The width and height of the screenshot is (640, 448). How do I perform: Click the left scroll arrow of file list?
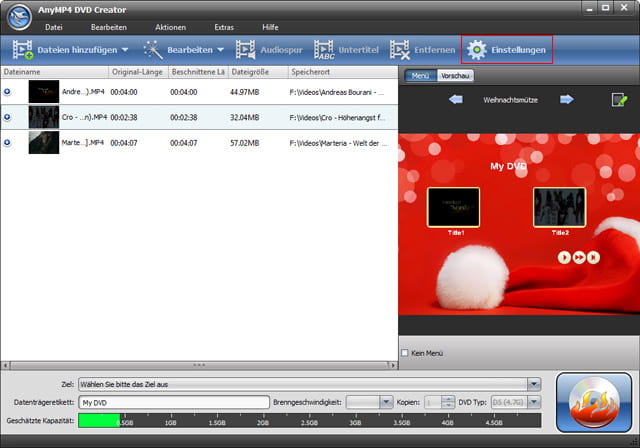tap(5, 365)
